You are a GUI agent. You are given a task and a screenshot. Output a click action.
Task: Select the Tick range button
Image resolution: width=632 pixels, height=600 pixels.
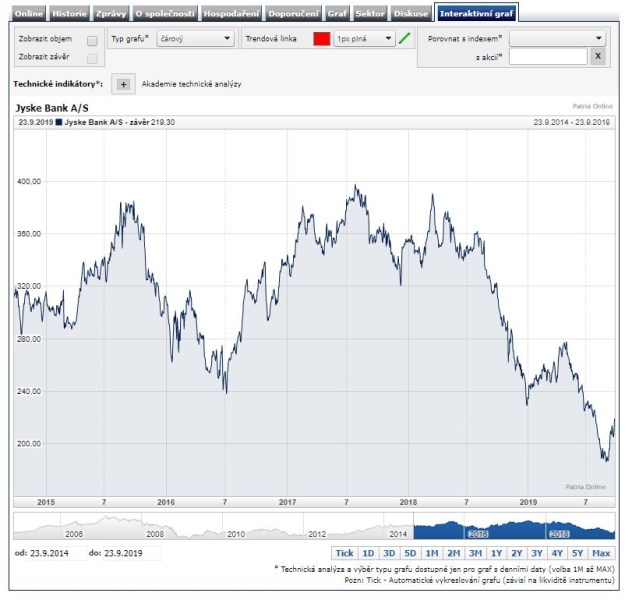(344, 553)
